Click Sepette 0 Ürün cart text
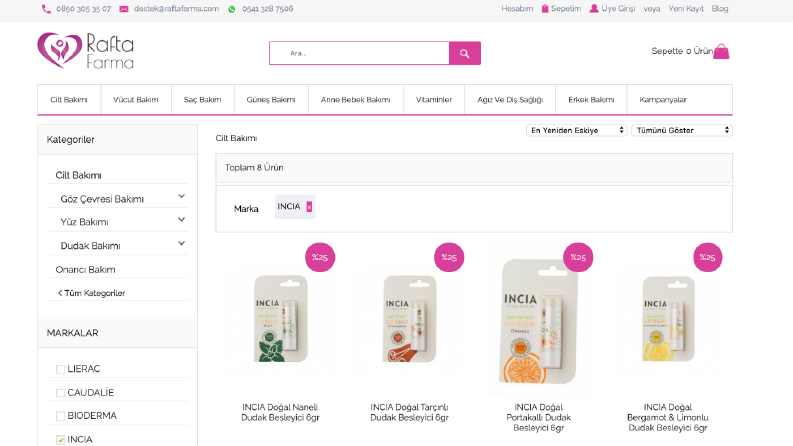The height and width of the screenshot is (446, 793). [x=682, y=51]
